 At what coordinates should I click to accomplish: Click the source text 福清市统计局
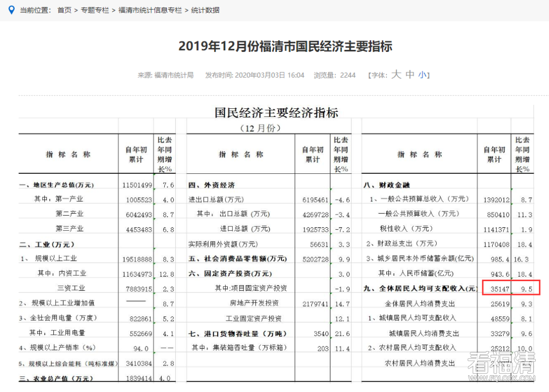[174, 75]
